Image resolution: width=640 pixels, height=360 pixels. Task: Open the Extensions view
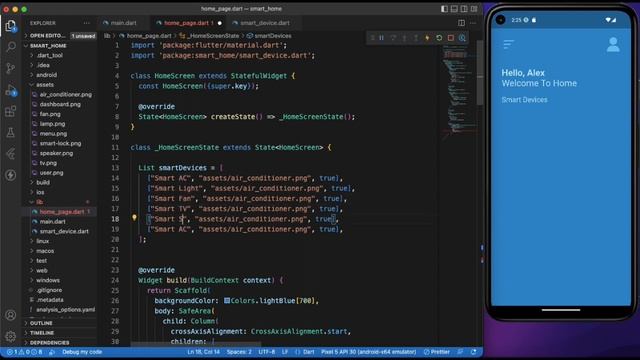[x=11, y=111]
